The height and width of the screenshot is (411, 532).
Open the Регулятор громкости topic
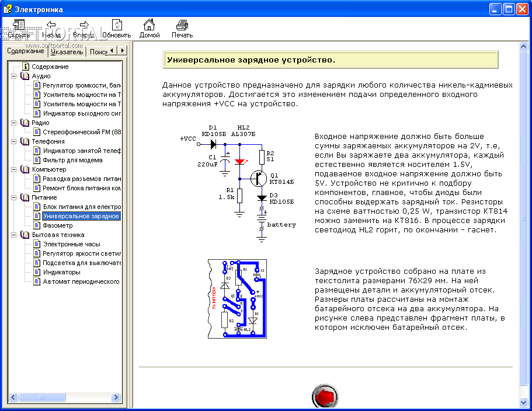click(x=81, y=85)
